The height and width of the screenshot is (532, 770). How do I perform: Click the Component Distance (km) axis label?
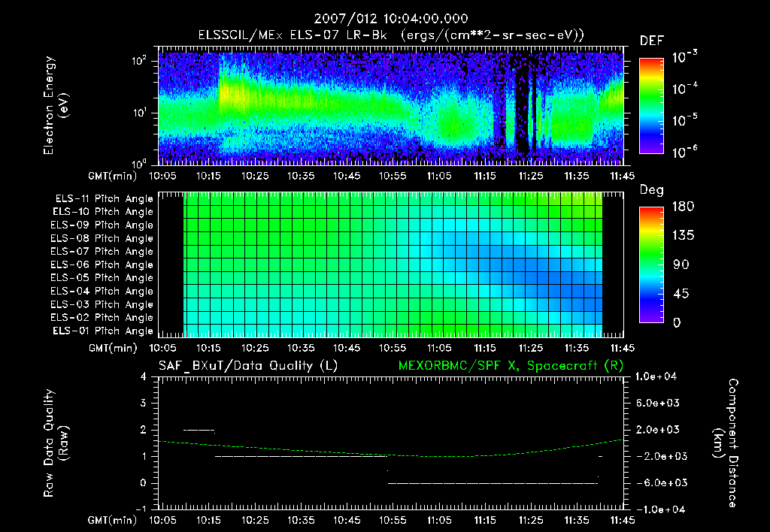726,443
